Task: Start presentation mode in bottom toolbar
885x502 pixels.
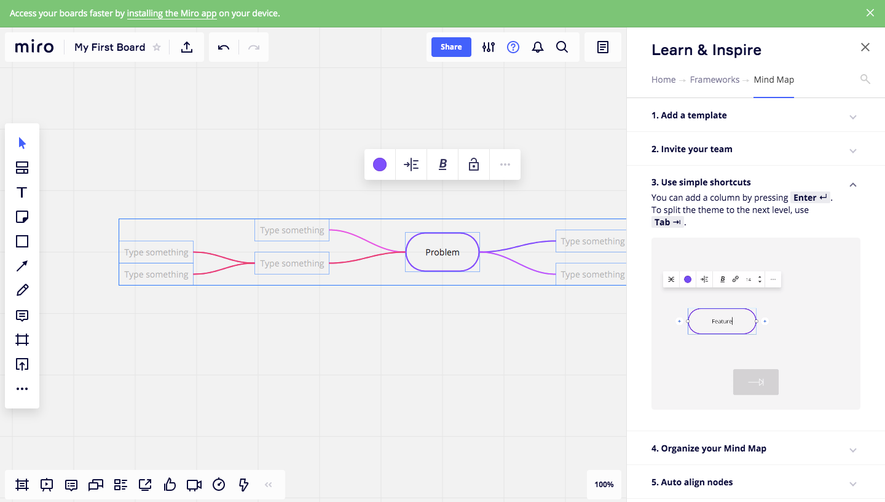Action: pyautogui.click(x=47, y=484)
